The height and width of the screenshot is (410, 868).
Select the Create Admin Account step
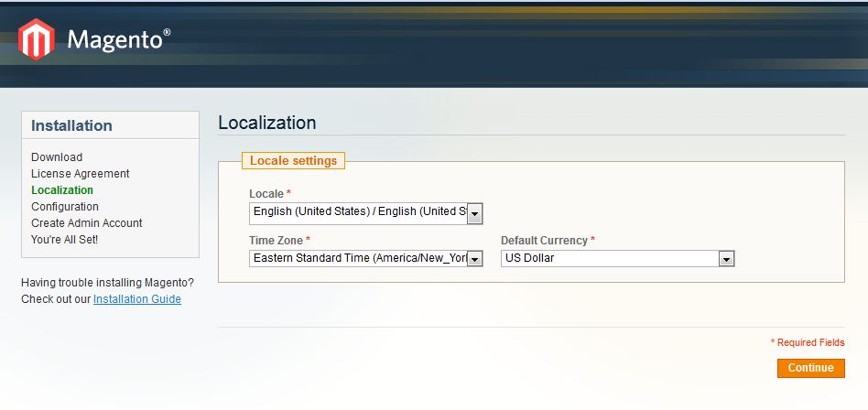[87, 223]
